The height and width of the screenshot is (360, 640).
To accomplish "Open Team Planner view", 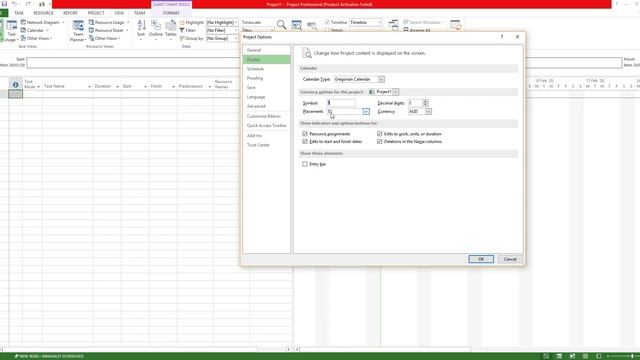I will [78, 31].
